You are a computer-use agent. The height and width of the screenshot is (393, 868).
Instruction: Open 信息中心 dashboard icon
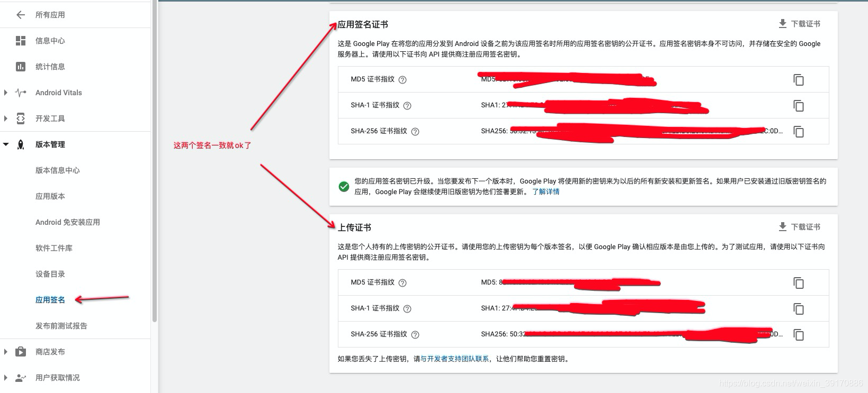click(21, 41)
